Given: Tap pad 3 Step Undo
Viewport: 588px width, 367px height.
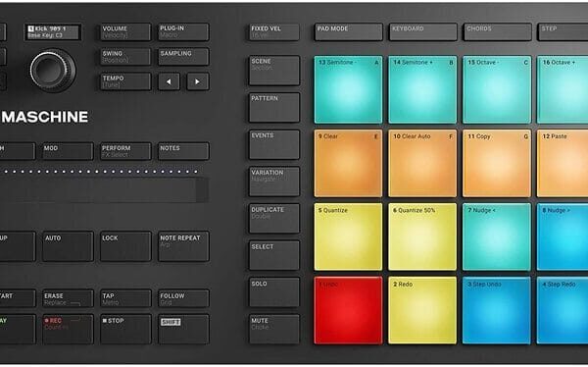Looking at the screenshot, I should coord(497,311).
